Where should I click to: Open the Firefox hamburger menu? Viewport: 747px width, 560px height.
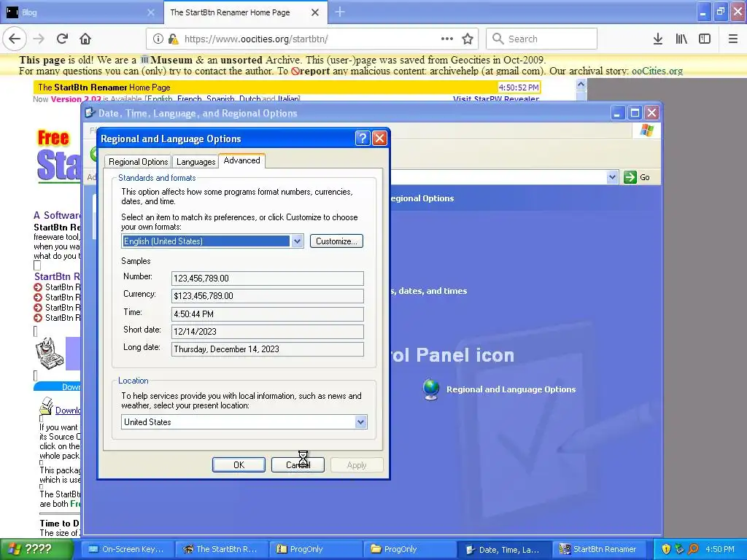[x=733, y=39]
